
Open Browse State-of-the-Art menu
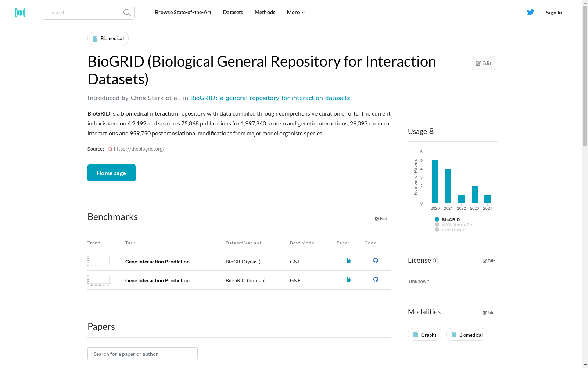click(183, 12)
